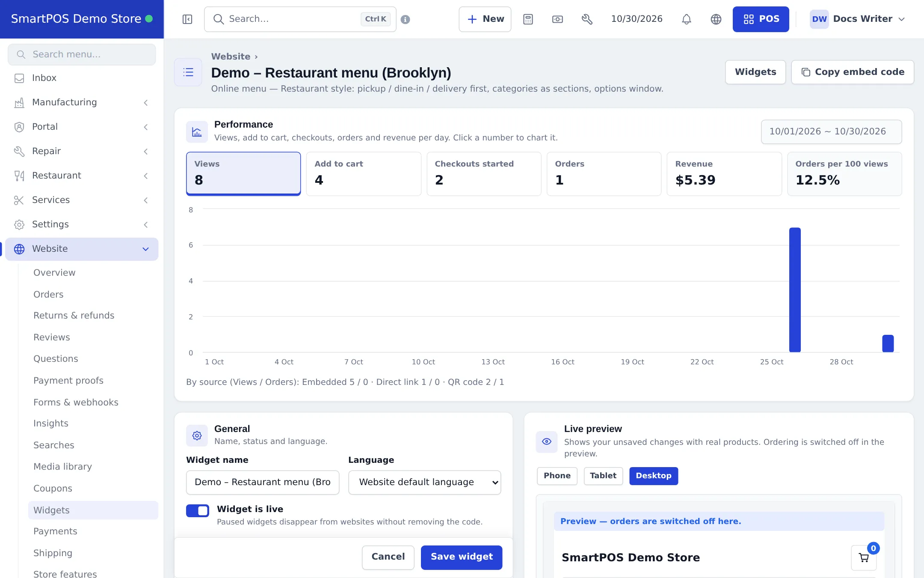Chart the Revenue metric
The height and width of the screenshot is (578, 924).
tap(724, 174)
